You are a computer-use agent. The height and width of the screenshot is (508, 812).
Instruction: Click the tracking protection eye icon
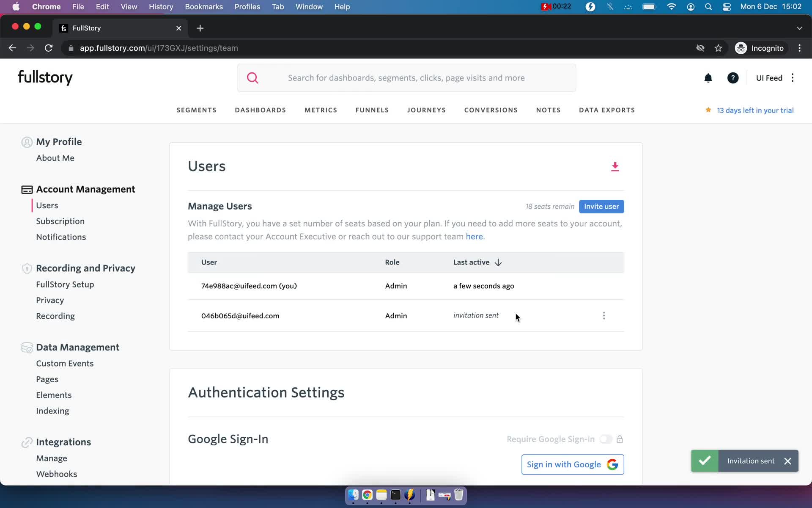pos(700,48)
